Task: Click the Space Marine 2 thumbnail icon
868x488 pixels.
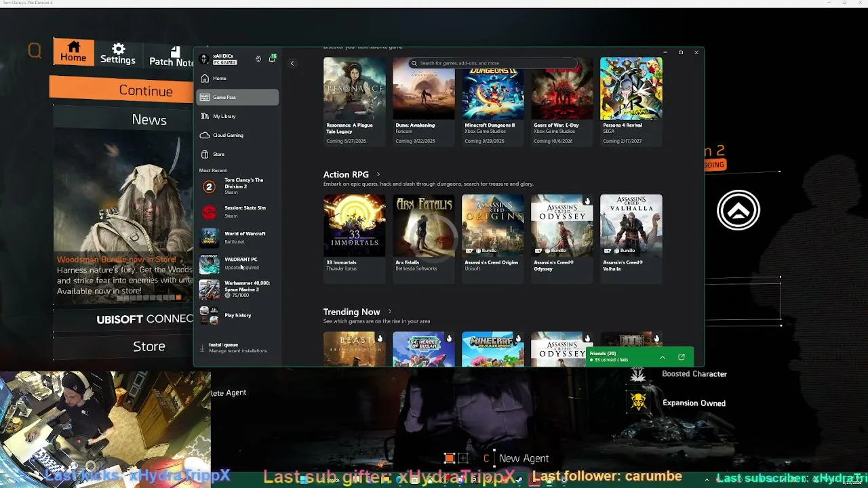Action: (209, 289)
